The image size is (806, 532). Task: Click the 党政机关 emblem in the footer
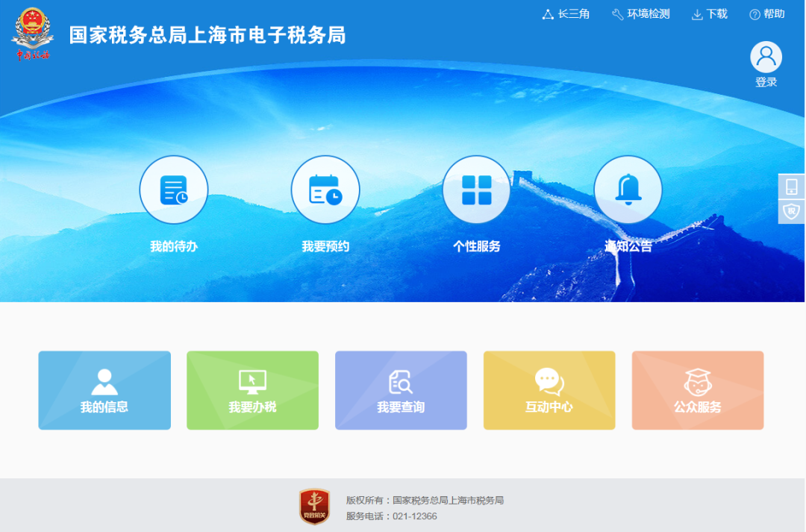(313, 507)
